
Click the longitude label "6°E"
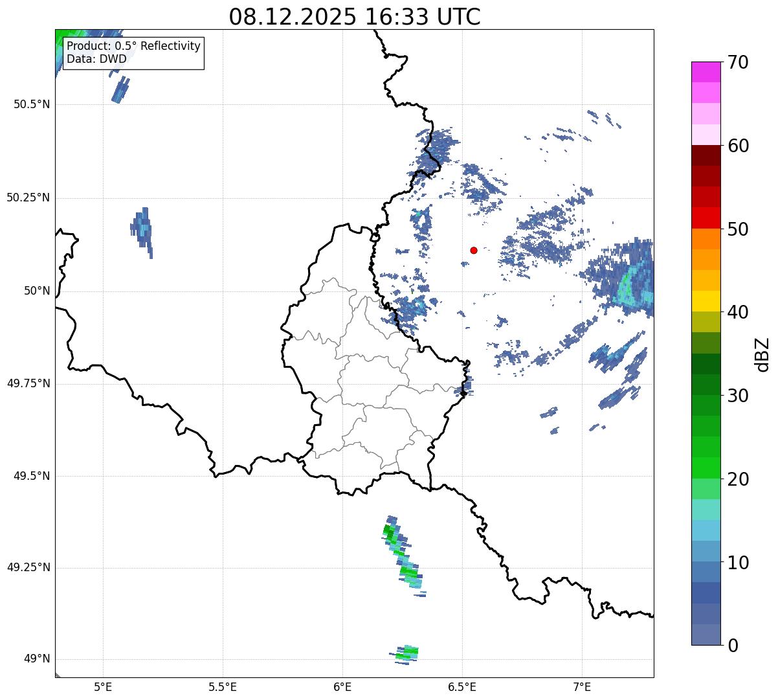pos(342,686)
